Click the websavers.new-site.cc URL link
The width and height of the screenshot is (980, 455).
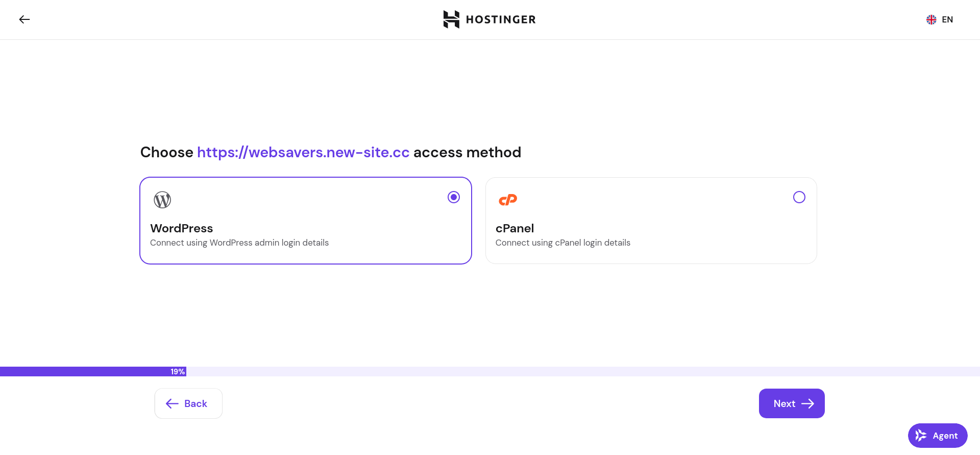[303, 152]
